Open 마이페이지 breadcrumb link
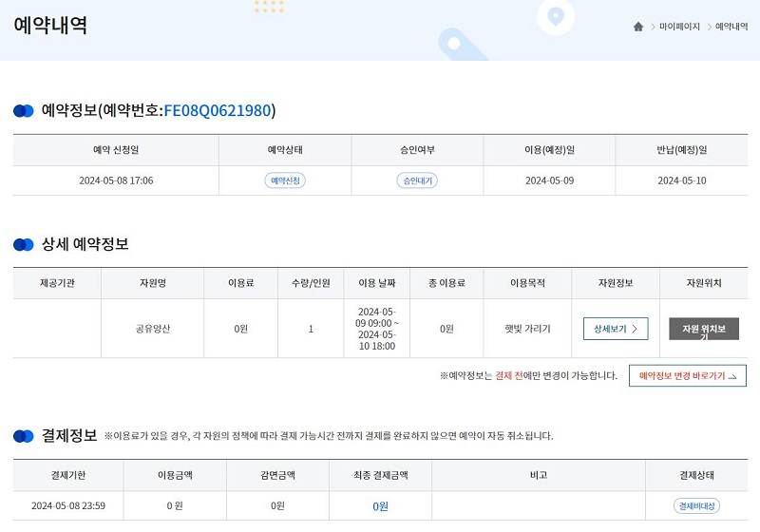 [679, 27]
